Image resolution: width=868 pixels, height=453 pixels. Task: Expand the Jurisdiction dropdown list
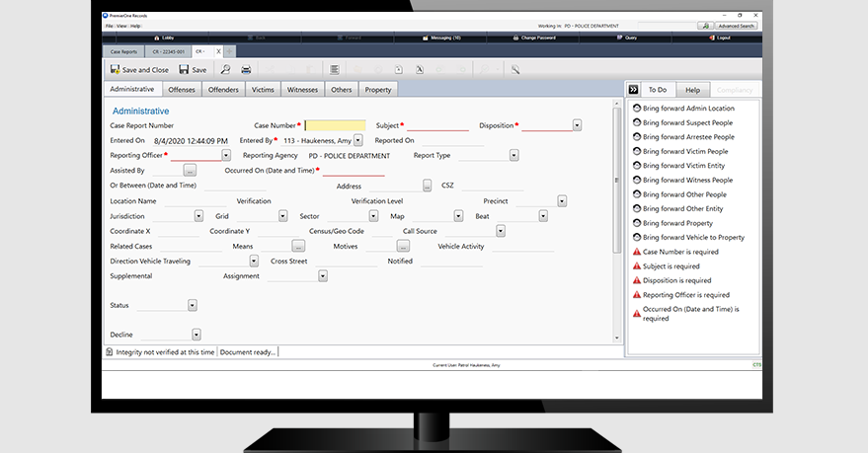tap(198, 215)
